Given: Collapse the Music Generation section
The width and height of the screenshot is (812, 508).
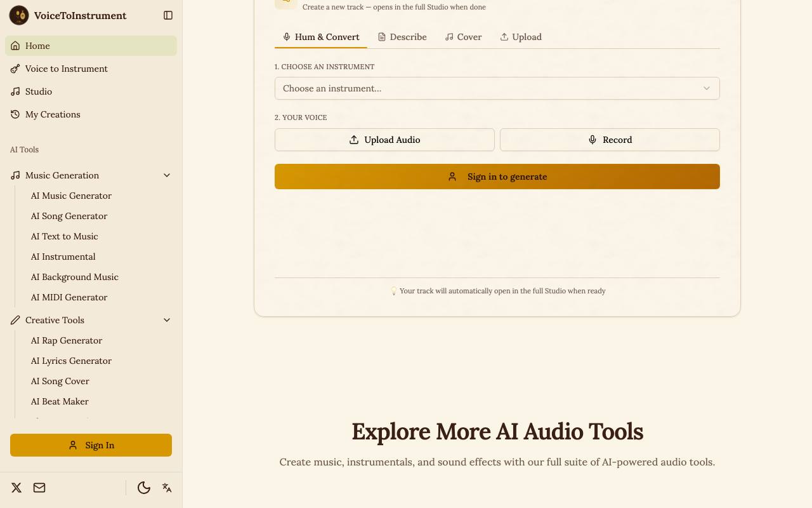Looking at the screenshot, I should [91, 175].
